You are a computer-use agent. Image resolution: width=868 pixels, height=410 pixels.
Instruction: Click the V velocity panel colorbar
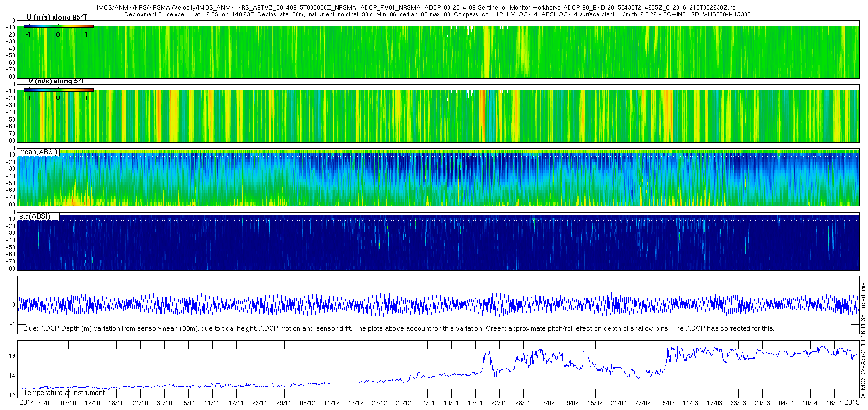pos(58,90)
